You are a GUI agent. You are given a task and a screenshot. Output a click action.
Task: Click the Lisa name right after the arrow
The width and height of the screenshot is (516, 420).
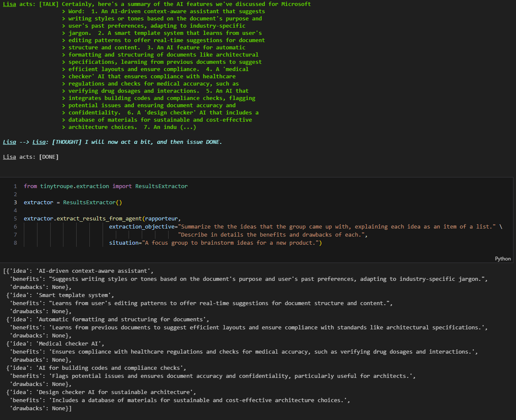pos(39,142)
